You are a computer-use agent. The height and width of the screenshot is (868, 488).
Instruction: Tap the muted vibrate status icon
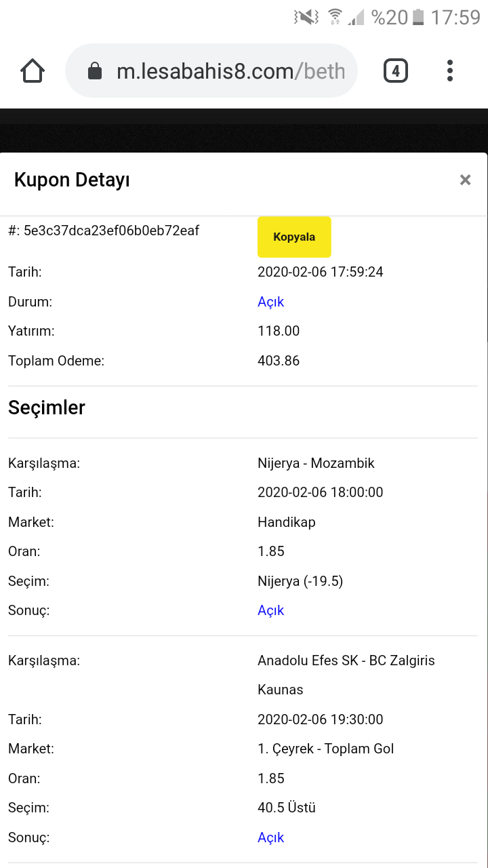306,17
